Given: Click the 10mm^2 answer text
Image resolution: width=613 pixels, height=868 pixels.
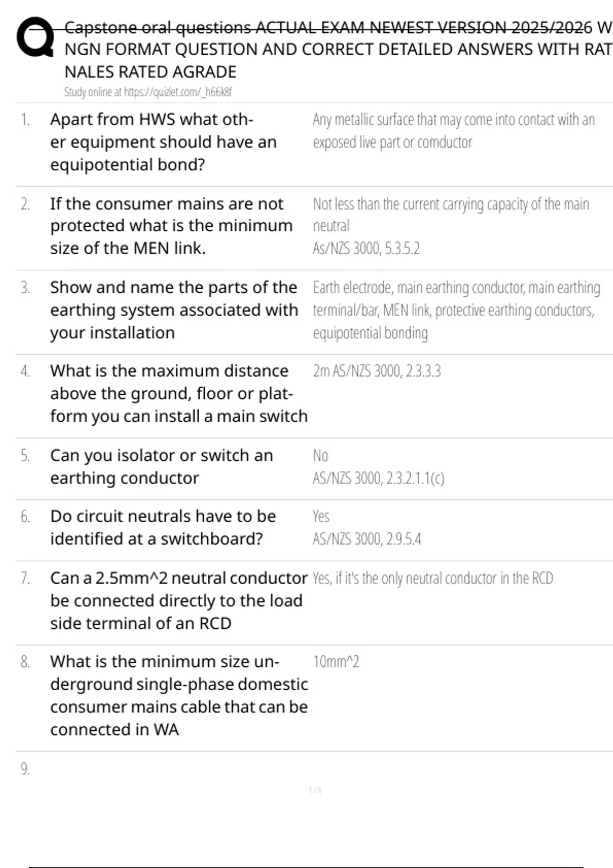Looking at the screenshot, I should [x=336, y=662].
